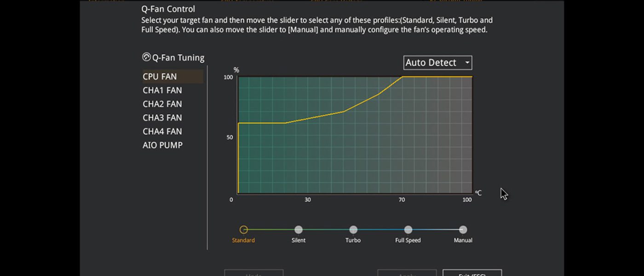Screen dimensions: 644x276
Task: Click the Apply button
Action: [x=407, y=273]
